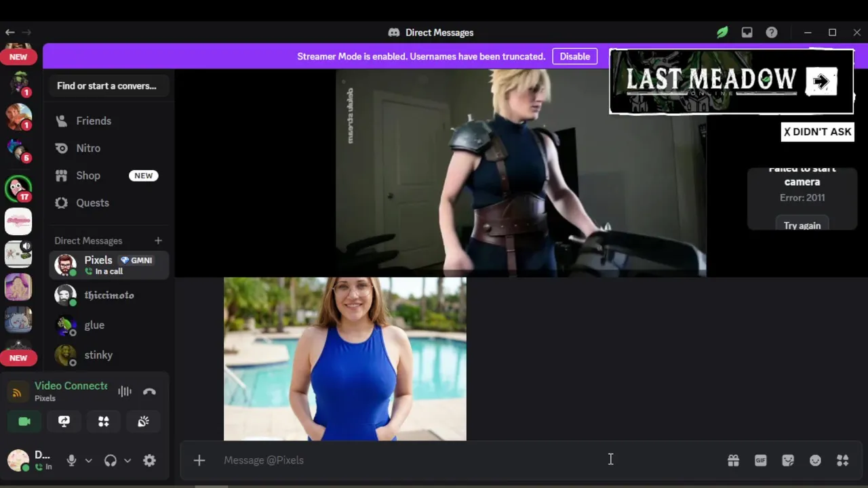Screen dimensions: 868x488
Task: Mute the microphone
Action: (x=71, y=460)
